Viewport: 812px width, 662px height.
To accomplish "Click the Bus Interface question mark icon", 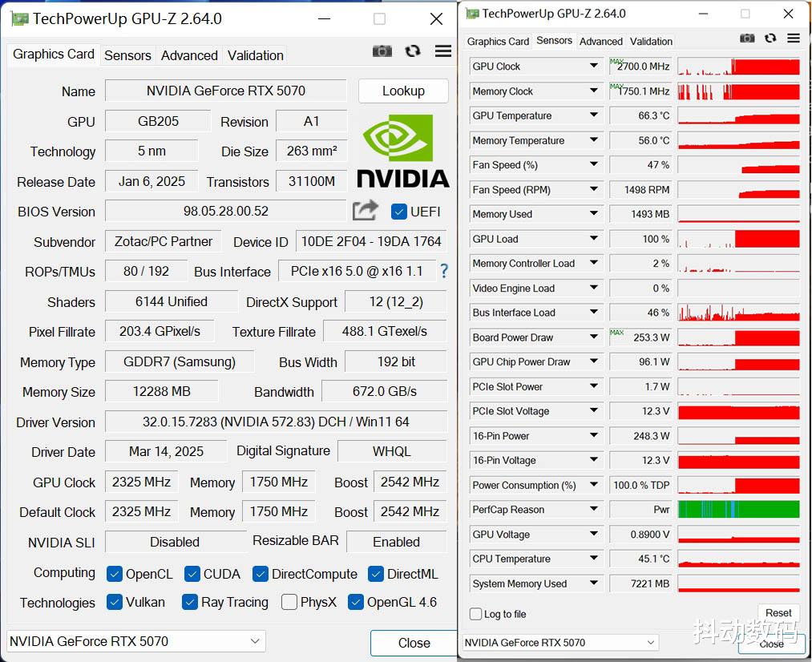I will coord(444,271).
